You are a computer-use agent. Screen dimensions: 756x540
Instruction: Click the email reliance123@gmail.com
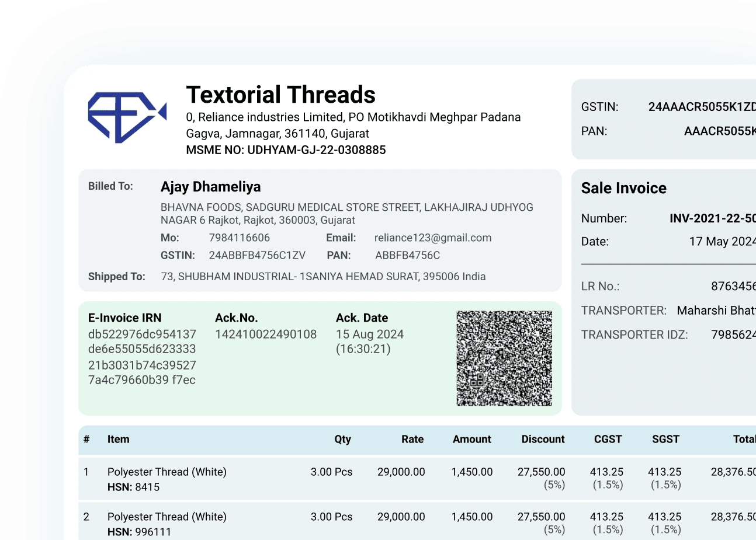[432, 238]
